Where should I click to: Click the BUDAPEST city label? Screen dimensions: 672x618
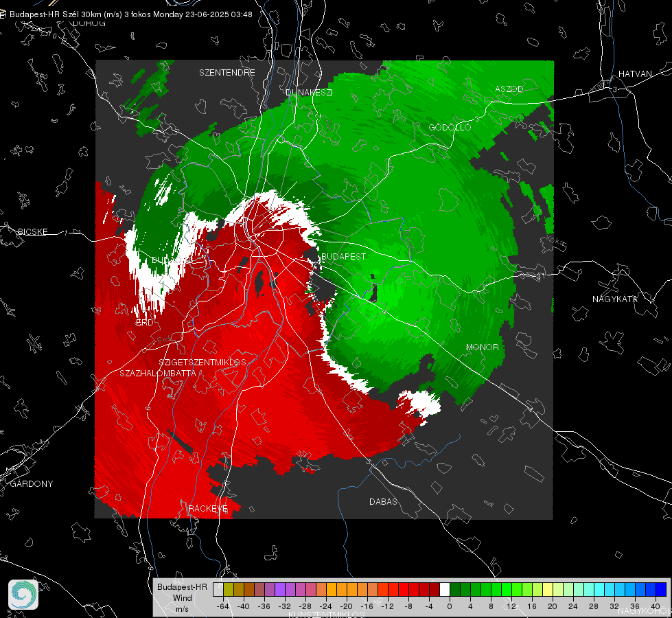pos(343,256)
